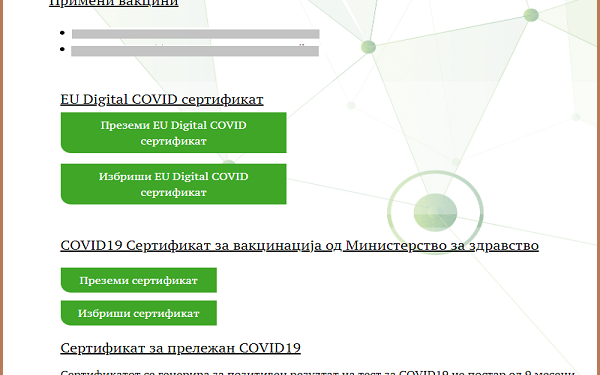Click the small green node at top right

[x=531, y=15]
